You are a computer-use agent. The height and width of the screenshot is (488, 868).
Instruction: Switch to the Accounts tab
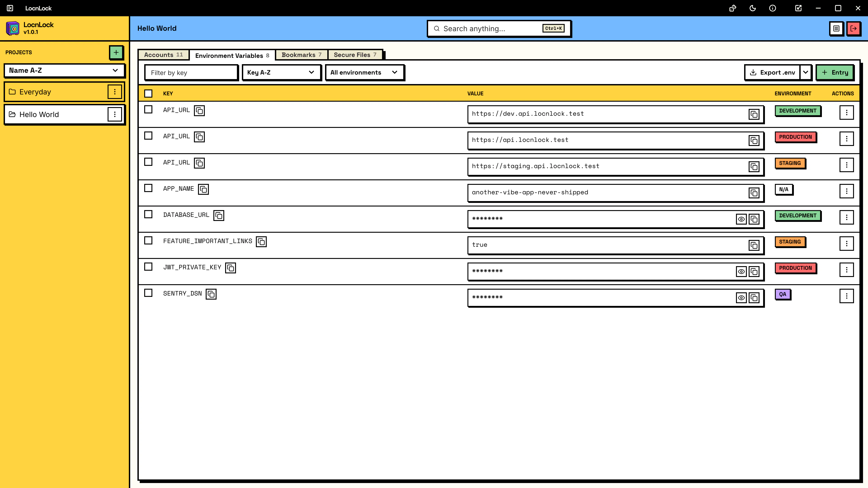coord(163,55)
